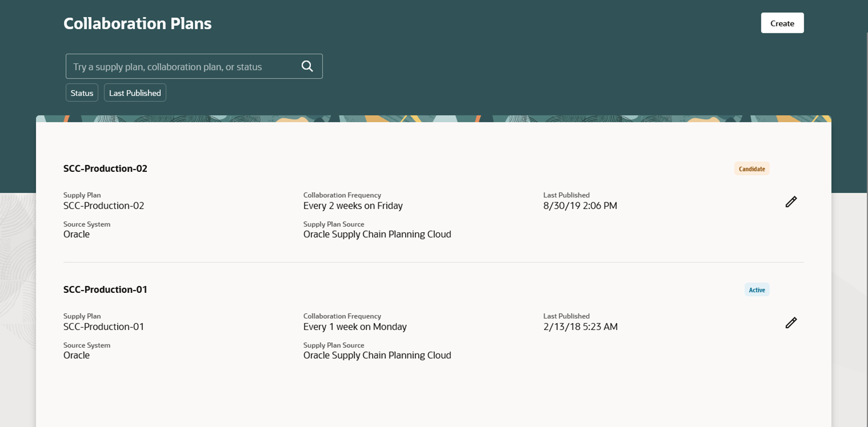The width and height of the screenshot is (868, 427).
Task: Click Collaboration Frequency Every 2 weeks on Friday
Action: coord(353,205)
